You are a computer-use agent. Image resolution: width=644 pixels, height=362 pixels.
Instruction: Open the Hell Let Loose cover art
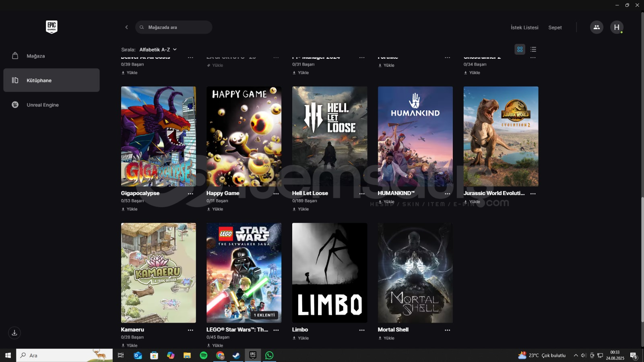pyautogui.click(x=330, y=136)
